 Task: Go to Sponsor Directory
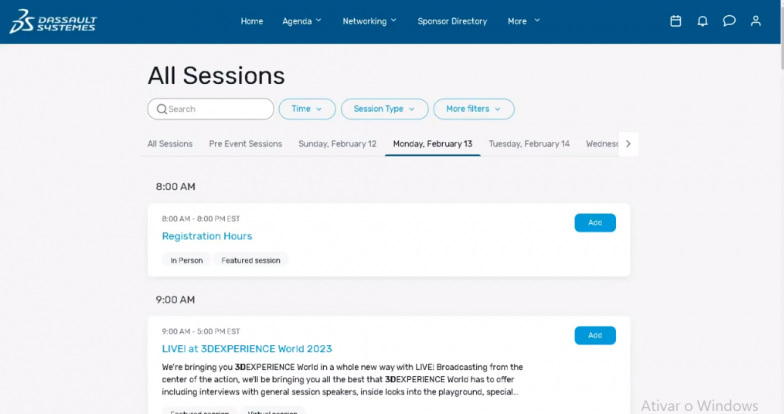452,21
